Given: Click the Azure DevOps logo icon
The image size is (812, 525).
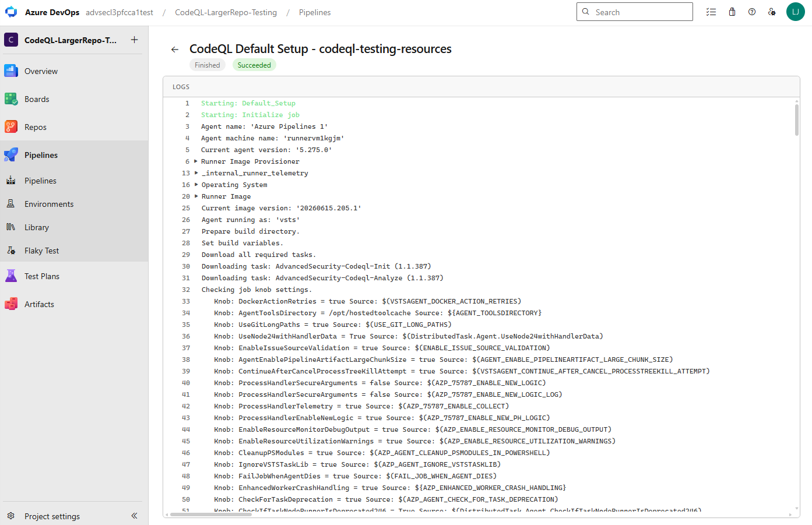Looking at the screenshot, I should pyautogui.click(x=11, y=12).
